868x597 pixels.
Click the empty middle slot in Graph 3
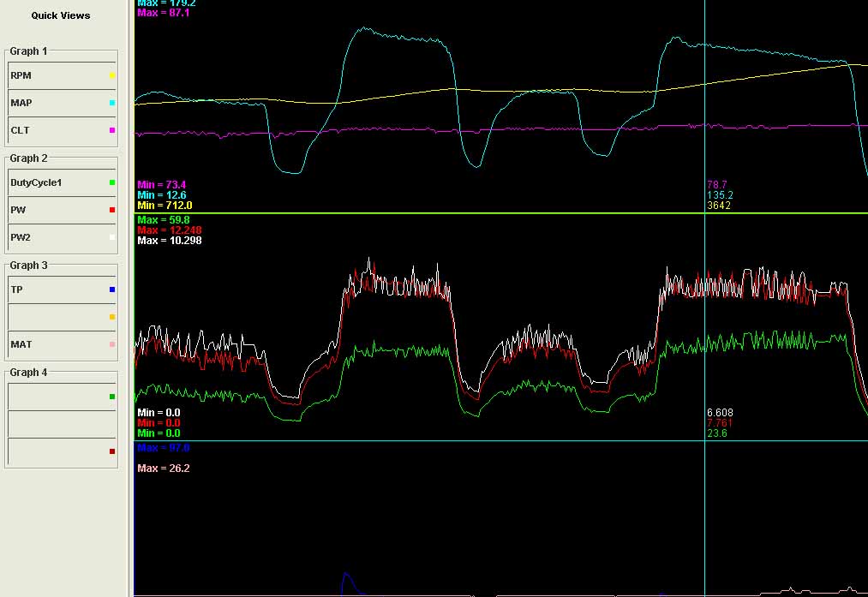(x=57, y=317)
